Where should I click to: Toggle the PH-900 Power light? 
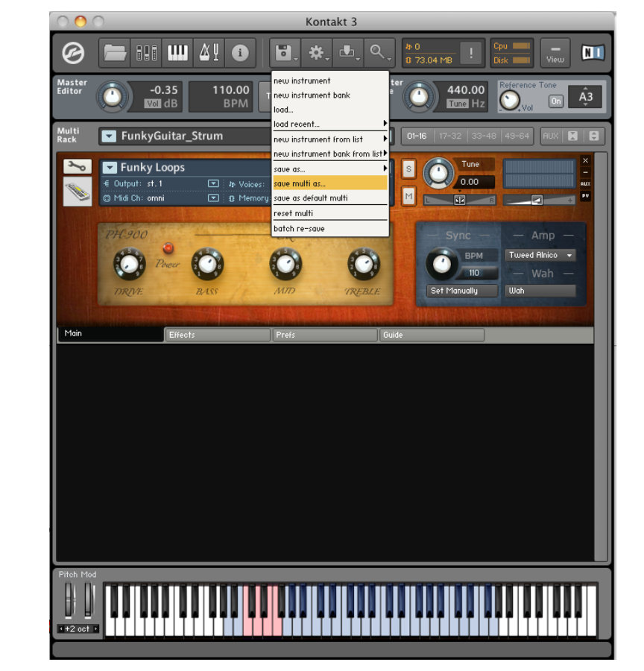[168, 248]
